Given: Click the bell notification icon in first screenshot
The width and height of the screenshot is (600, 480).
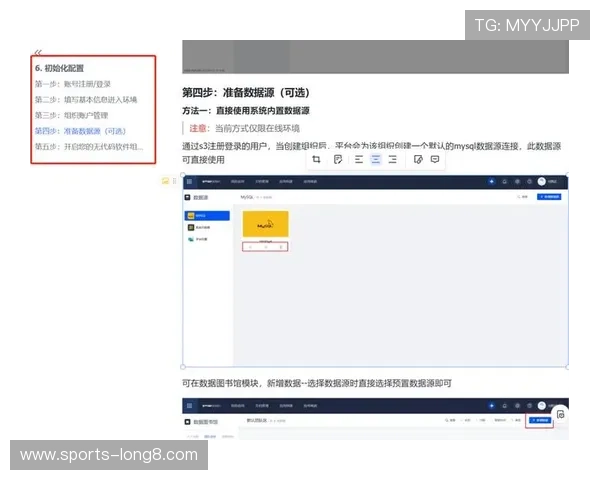Looking at the screenshot, I should tap(505, 181).
